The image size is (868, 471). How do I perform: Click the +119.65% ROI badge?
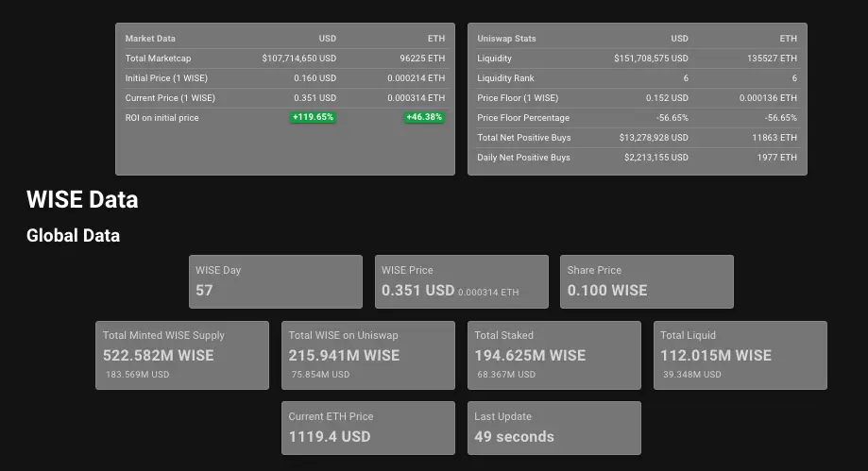point(313,117)
